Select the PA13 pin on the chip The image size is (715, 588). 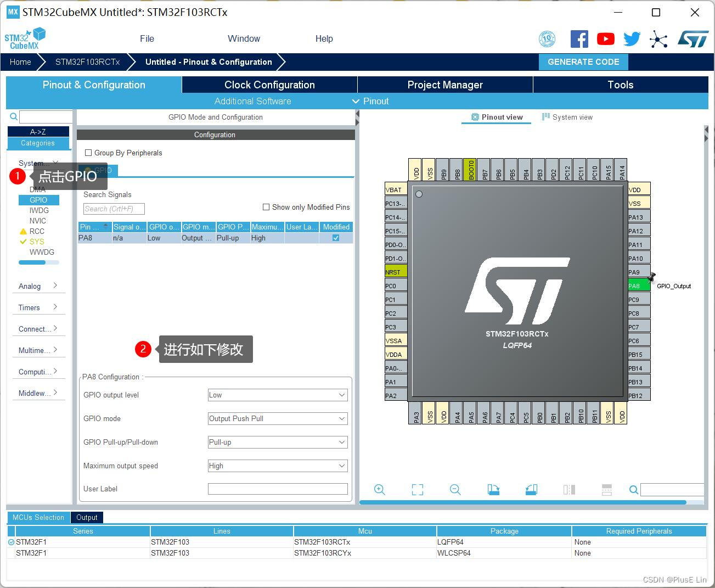(x=639, y=217)
